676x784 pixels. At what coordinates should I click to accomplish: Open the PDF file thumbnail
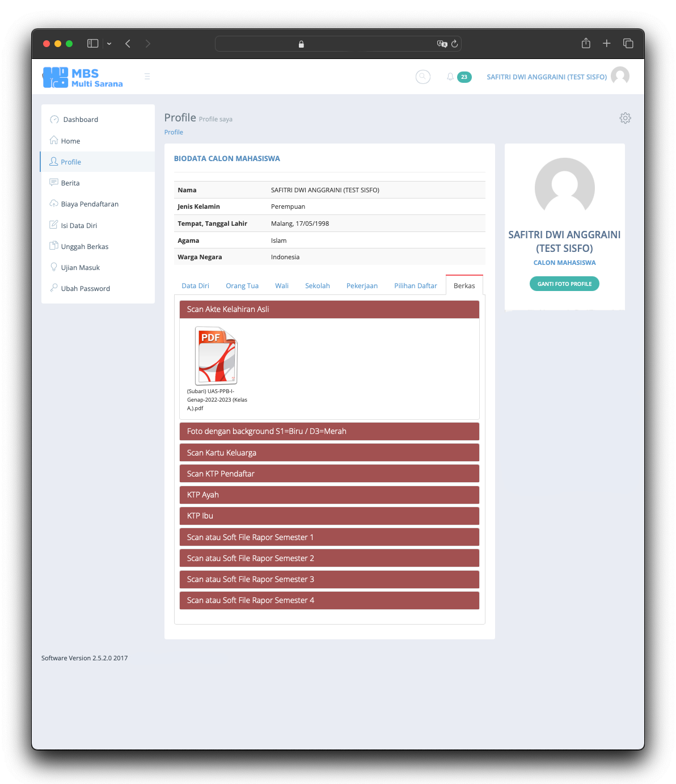tap(216, 356)
